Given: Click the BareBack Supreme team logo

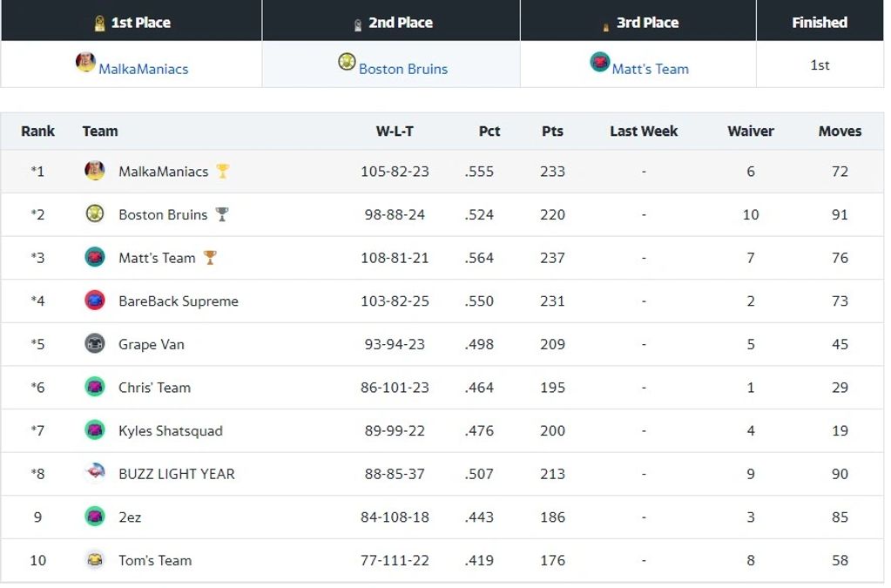Looking at the screenshot, I should pyautogui.click(x=95, y=301).
